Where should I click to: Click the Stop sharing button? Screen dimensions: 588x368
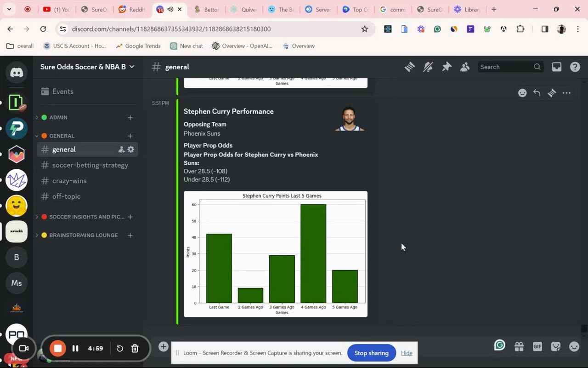(x=372, y=353)
